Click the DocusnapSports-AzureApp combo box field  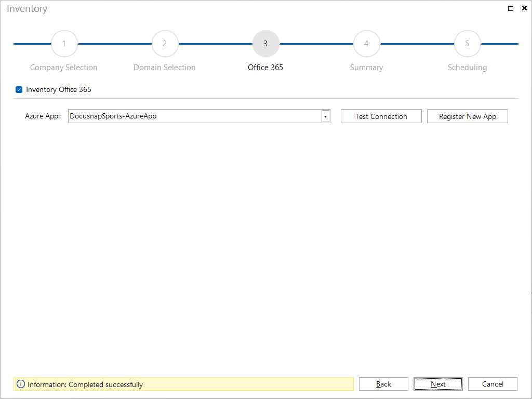point(199,116)
